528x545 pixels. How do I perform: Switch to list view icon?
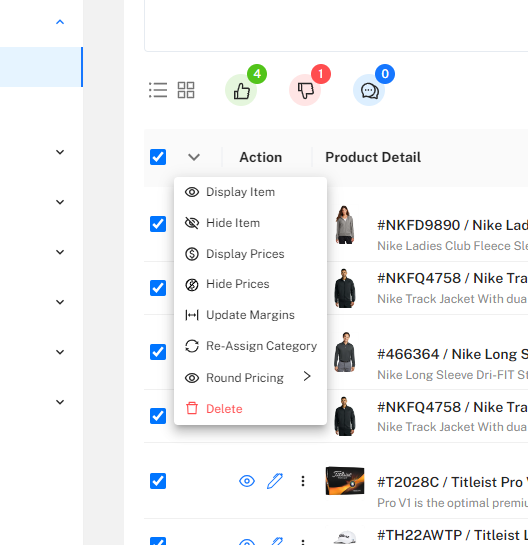click(158, 90)
